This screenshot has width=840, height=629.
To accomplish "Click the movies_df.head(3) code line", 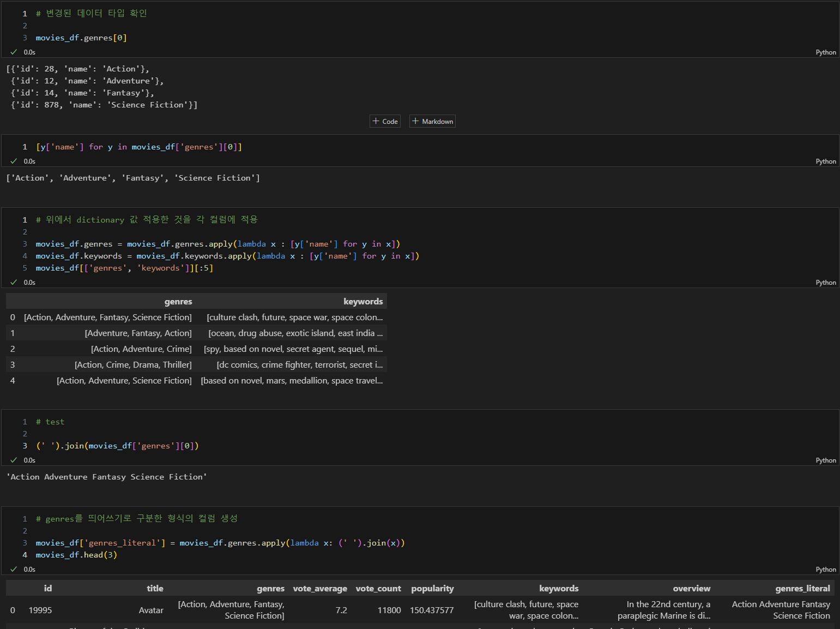I will tap(76, 555).
